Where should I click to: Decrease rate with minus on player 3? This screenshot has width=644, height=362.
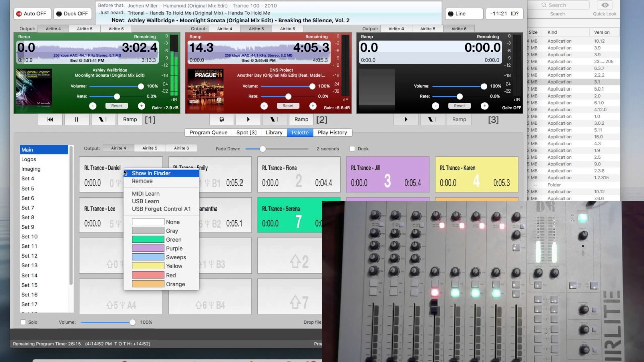click(x=435, y=106)
